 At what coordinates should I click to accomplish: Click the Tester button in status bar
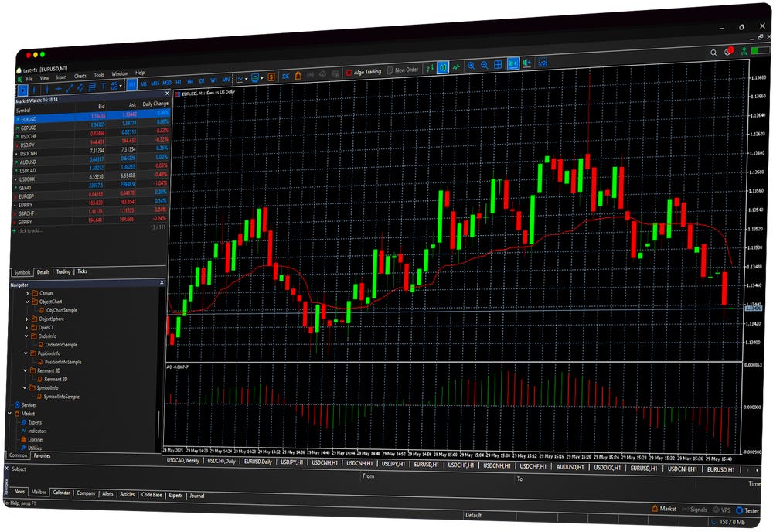[747, 510]
